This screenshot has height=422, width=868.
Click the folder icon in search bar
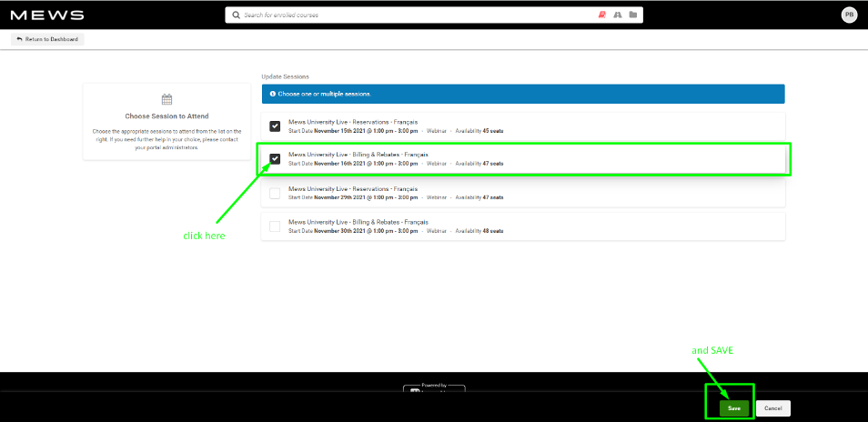(x=633, y=15)
